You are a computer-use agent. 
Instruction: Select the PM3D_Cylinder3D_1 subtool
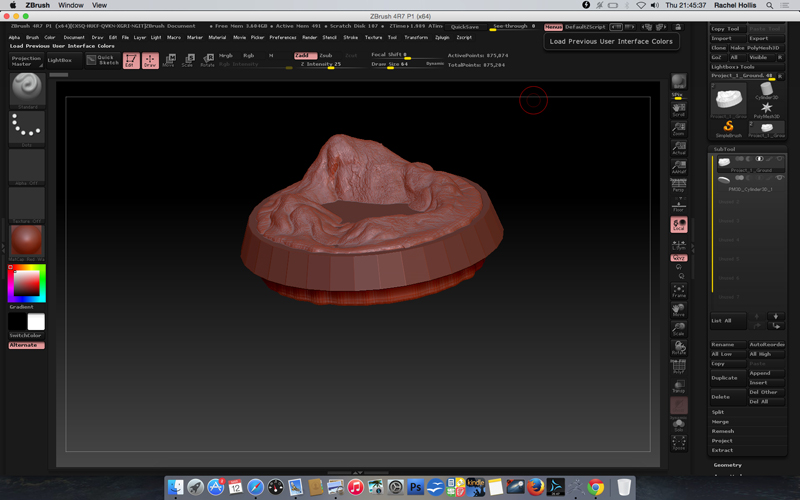pyautogui.click(x=749, y=183)
